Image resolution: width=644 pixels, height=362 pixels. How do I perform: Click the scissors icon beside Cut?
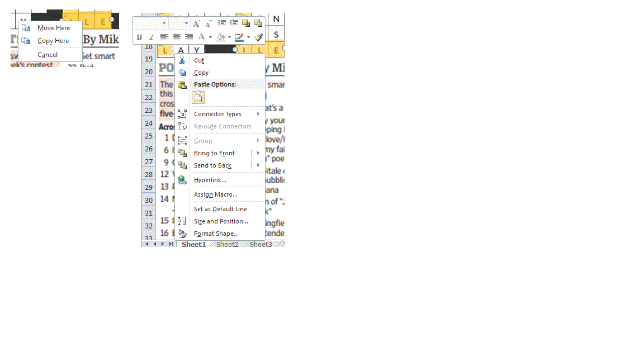click(x=182, y=60)
